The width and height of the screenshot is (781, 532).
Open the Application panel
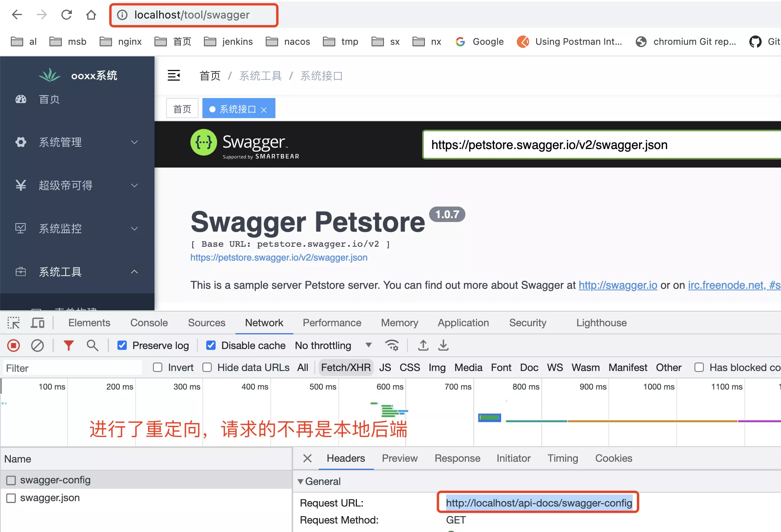(x=464, y=323)
